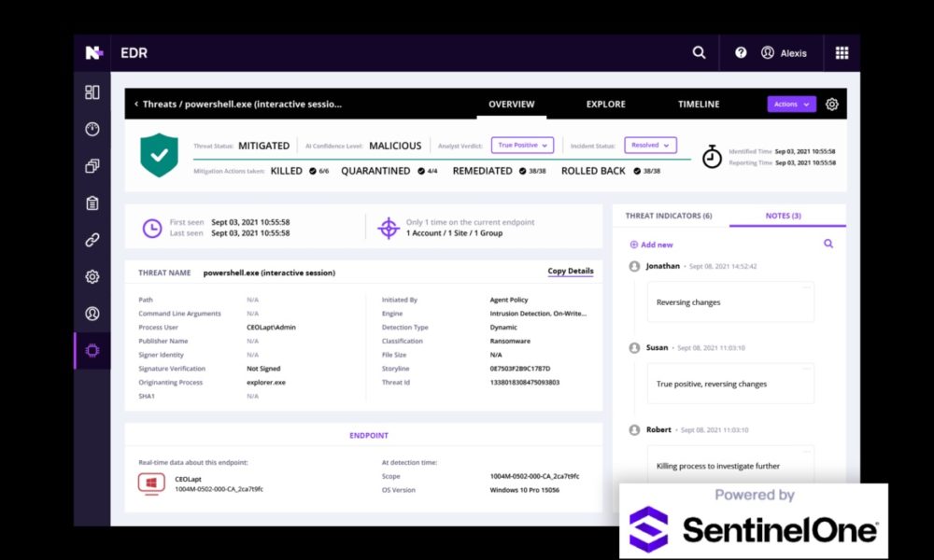Click the Copy Details link

click(x=570, y=272)
